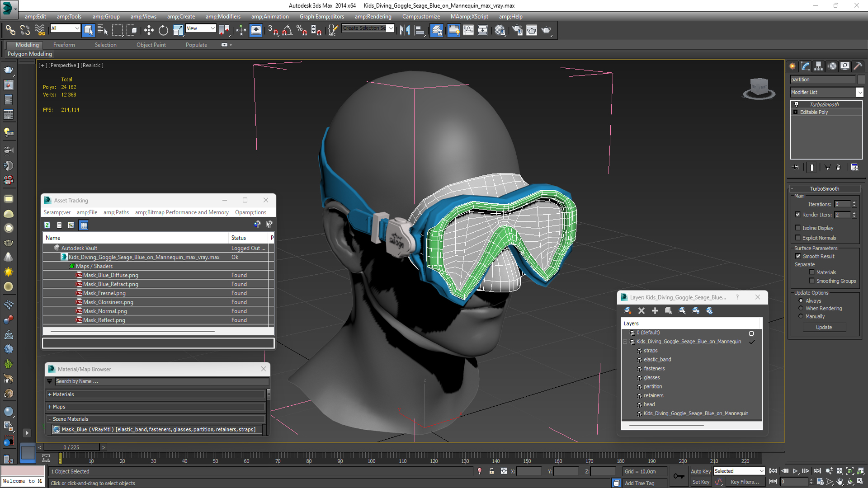Activate the Select and Rotate tool
The height and width of the screenshot is (488, 868).
pos(163,30)
